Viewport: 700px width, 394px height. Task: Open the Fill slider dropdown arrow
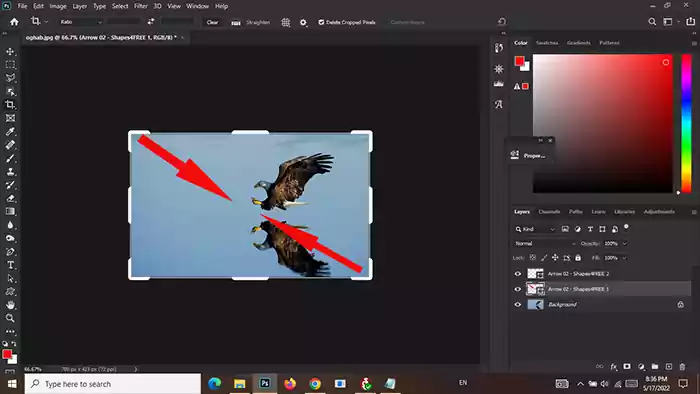click(625, 258)
